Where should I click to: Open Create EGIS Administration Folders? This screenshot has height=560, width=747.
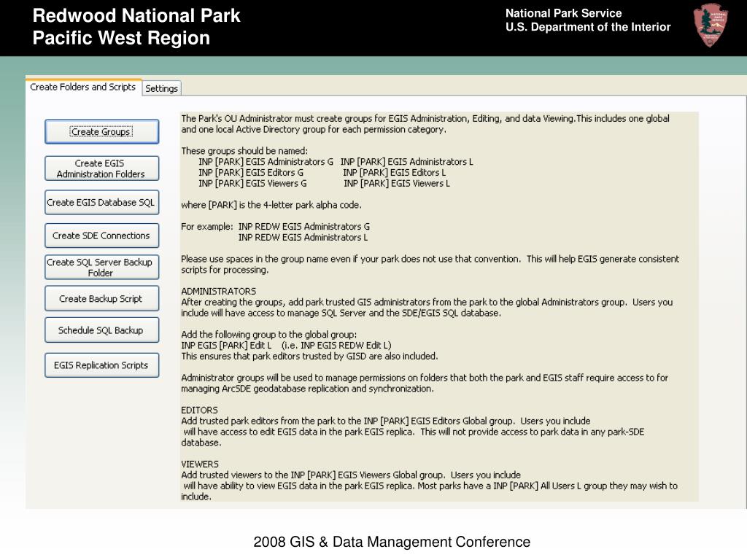pos(101,168)
